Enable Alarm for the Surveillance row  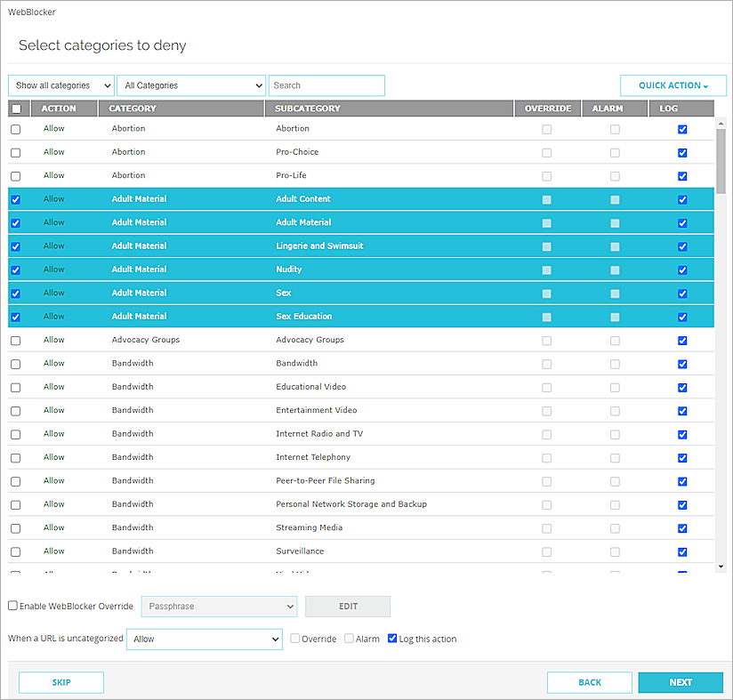pos(615,551)
